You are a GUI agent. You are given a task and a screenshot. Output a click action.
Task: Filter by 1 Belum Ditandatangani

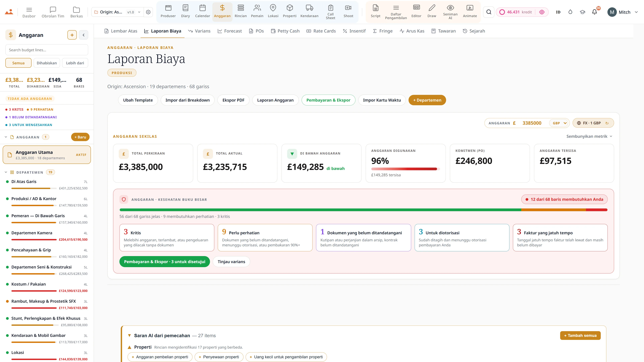(x=31, y=117)
